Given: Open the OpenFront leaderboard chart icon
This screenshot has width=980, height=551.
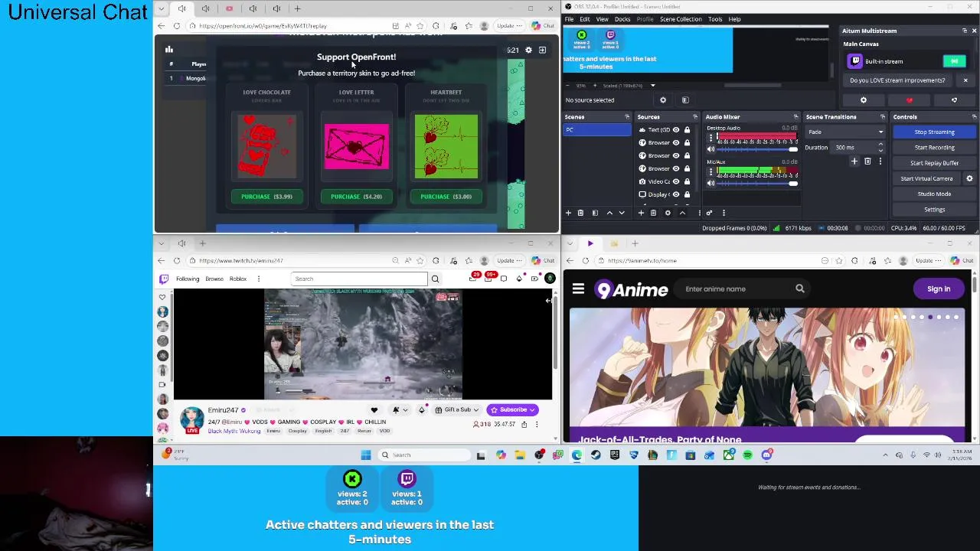Looking at the screenshot, I should [169, 50].
